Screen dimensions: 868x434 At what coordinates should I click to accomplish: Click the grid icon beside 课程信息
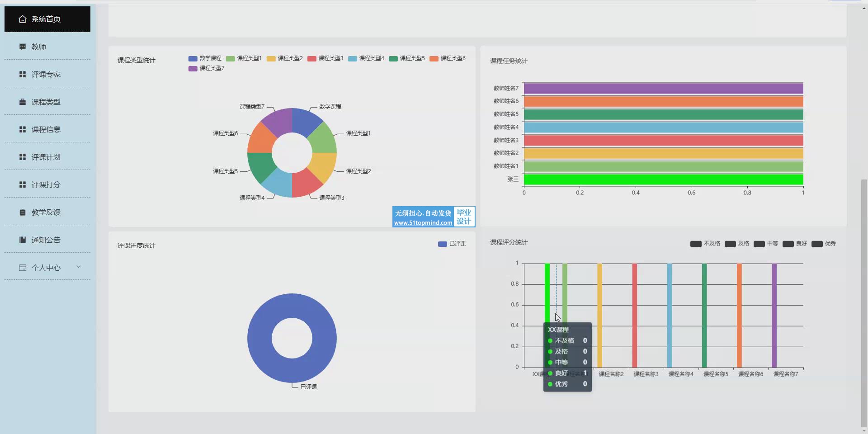23,129
